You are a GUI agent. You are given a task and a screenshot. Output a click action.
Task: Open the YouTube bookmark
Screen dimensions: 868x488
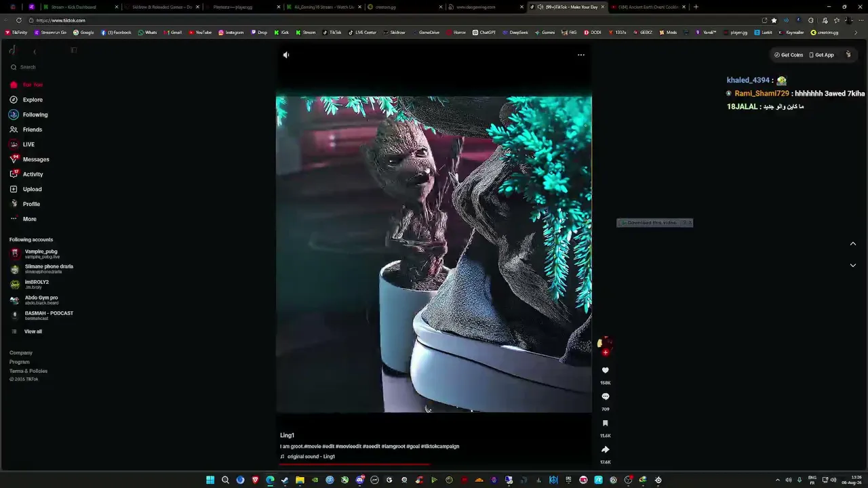pos(200,33)
